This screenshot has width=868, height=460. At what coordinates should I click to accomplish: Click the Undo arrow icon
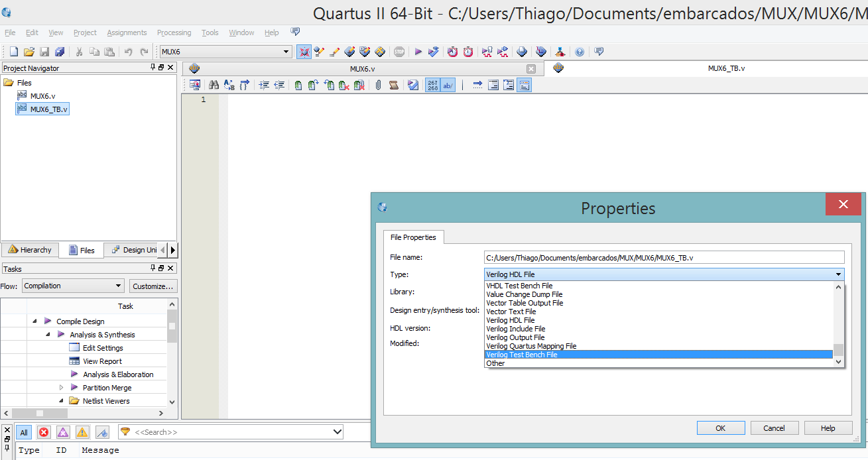pos(128,52)
